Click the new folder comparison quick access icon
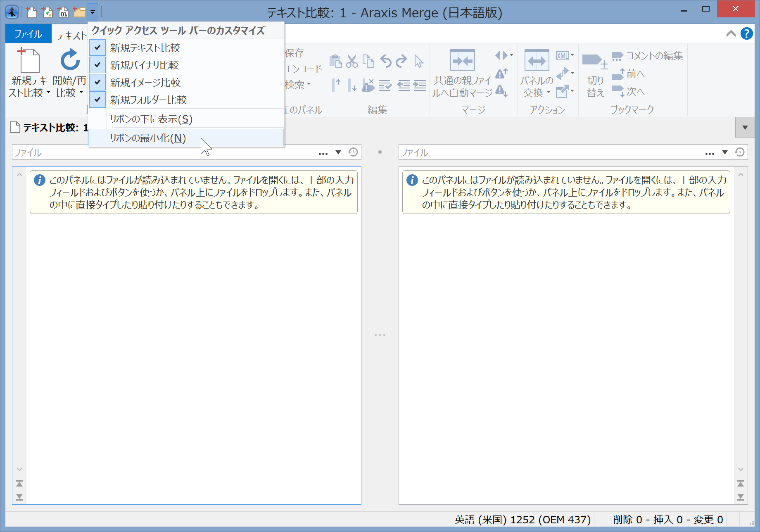This screenshot has height=532, width=760. 79,12
